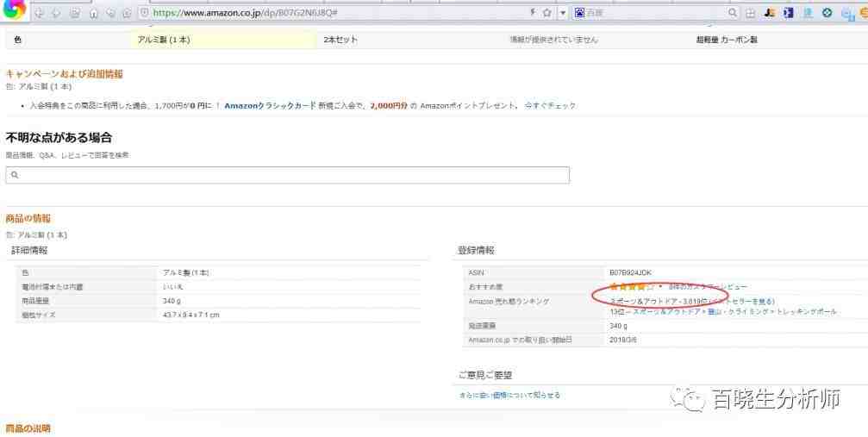Open the grid apps icon in toolbar
Image resolution: width=868 pixels, height=437 pixels.
pyautogui.click(x=750, y=13)
